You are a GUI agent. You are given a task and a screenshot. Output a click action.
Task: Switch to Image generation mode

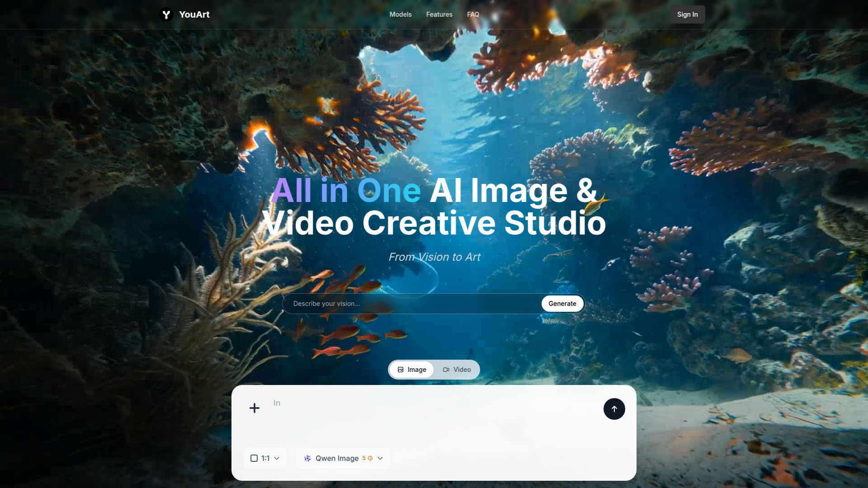[411, 370]
